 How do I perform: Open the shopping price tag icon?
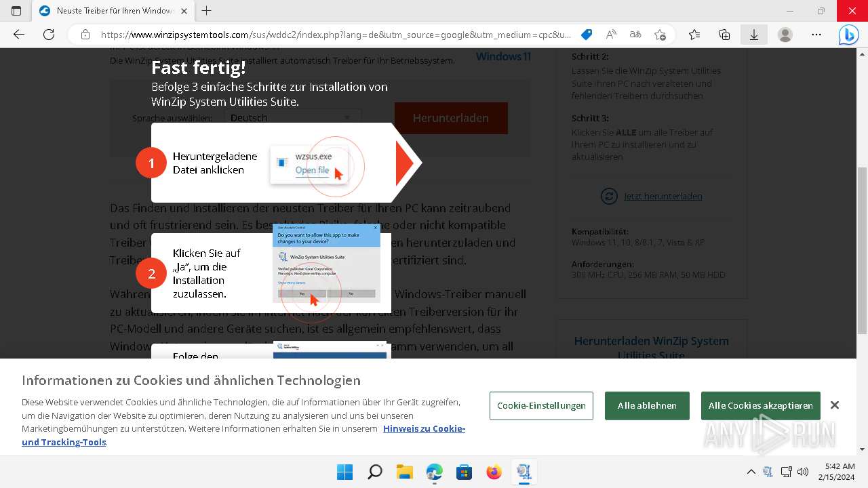[587, 35]
